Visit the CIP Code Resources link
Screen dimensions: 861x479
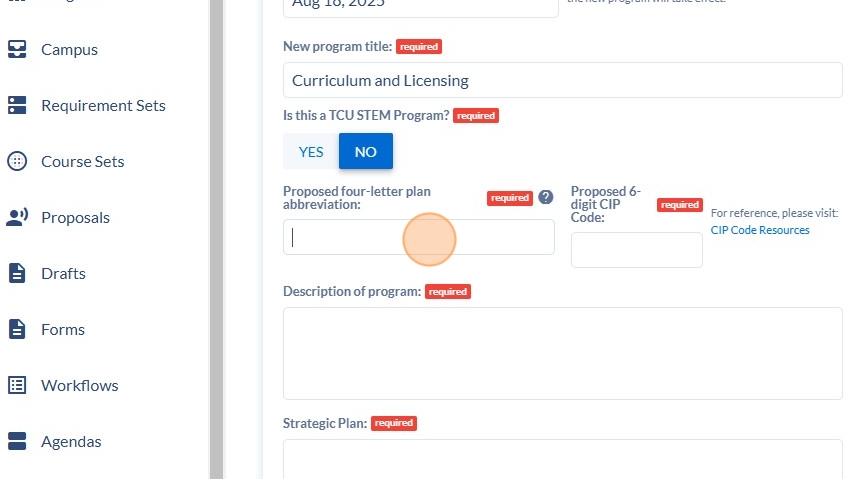coord(760,230)
